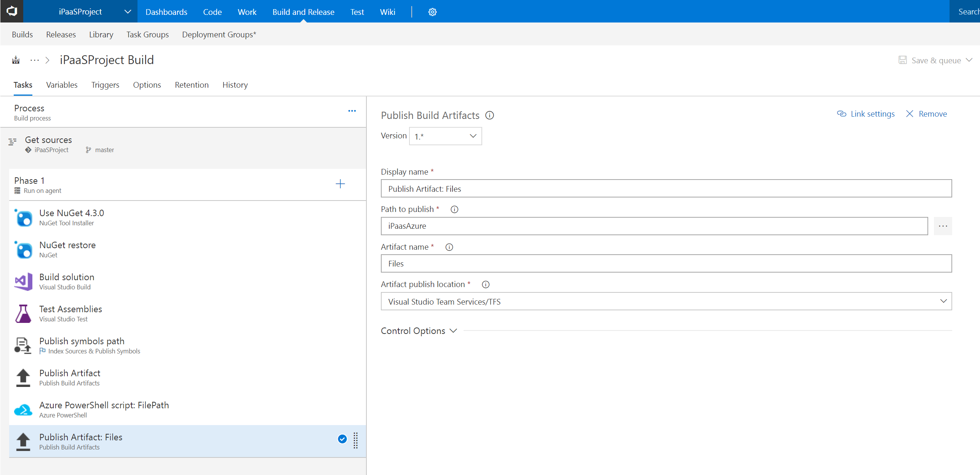
Task: Open the breadcrumb ellipsis menu
Action: pyautogui.click(x=35, y=60)
